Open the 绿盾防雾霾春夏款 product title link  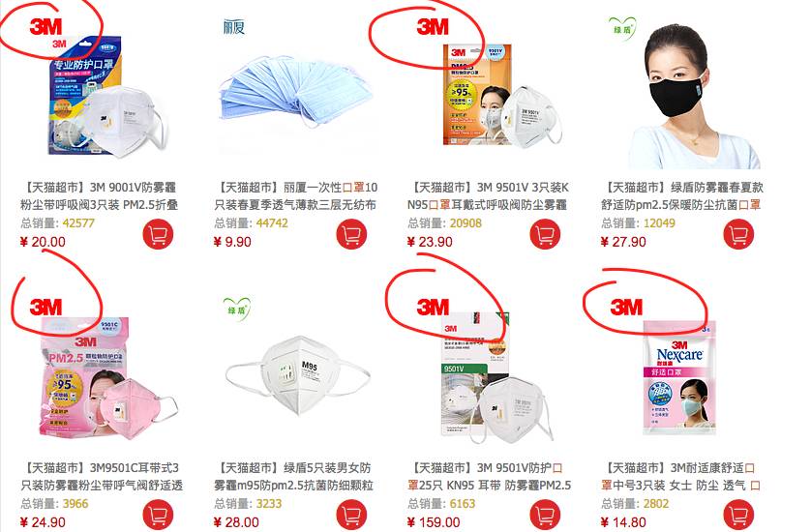click(x=681, y=196)
